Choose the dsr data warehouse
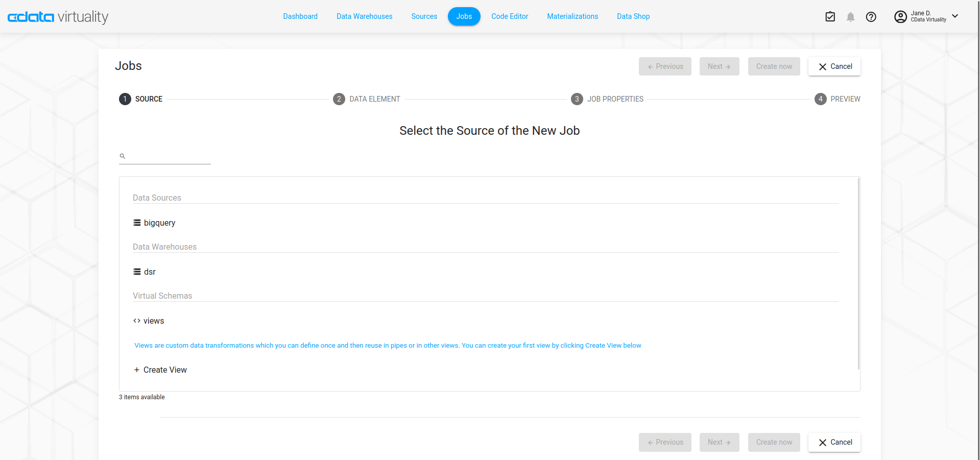This screenshot has width=980, height=460. click(149, 272)
